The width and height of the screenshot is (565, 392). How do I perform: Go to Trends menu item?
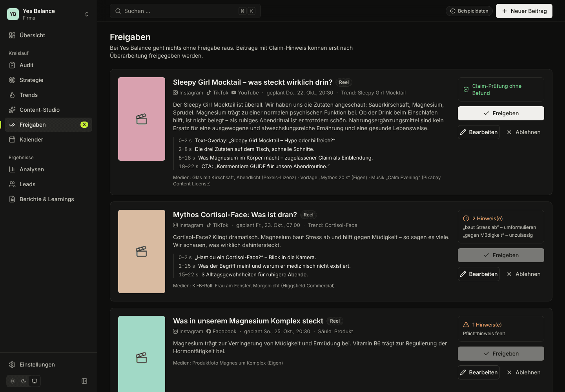[49, 95]
